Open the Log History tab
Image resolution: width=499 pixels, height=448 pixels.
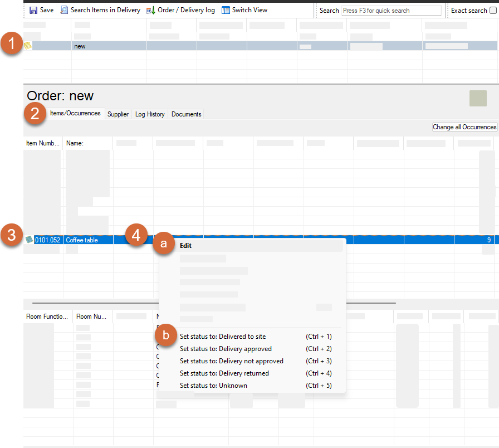tap(150, 114)
